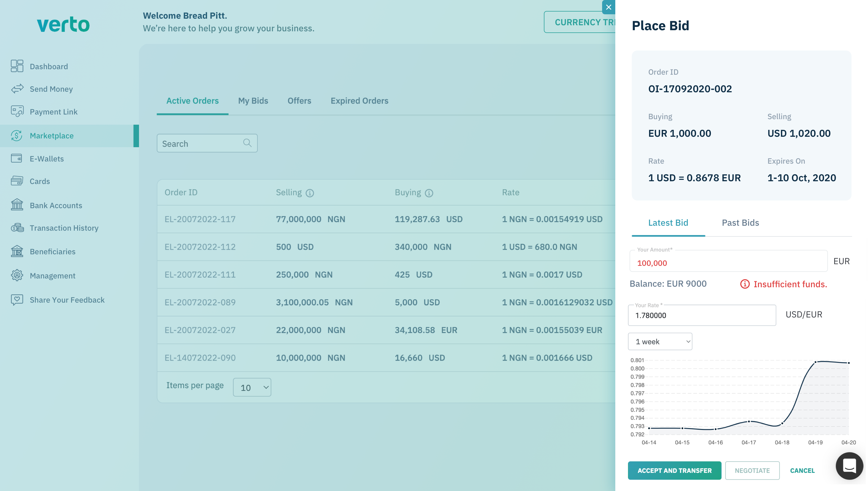This screenshot has width=868, height=491.
Task: Open the Items per page dropdown
Action: 252,387
